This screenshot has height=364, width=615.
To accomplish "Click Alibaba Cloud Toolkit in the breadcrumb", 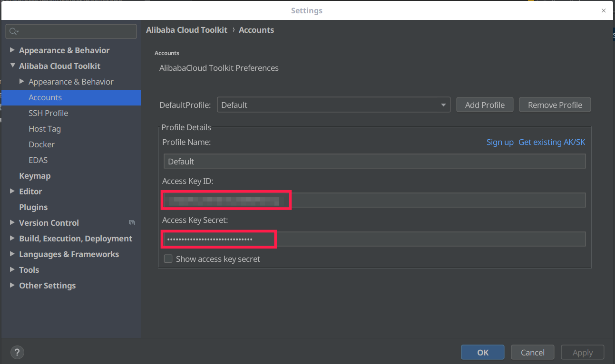I will coord(187,30).
